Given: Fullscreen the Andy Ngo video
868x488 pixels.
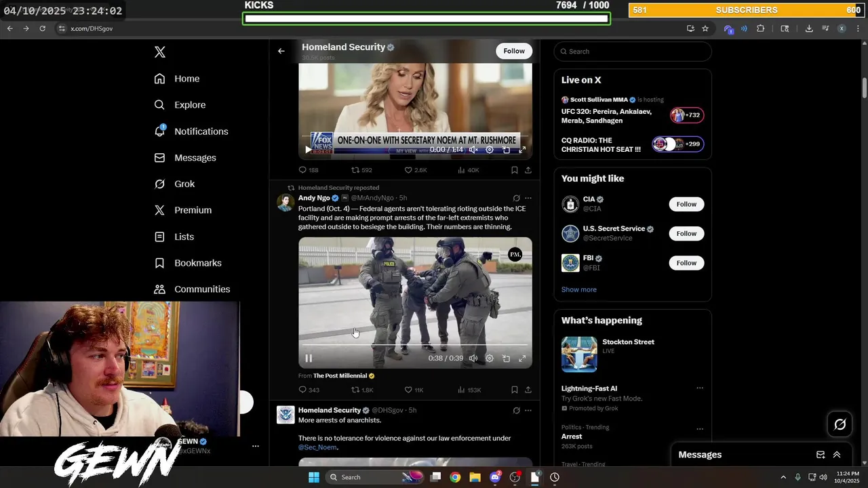Looking at the screenshot, I should tap(522, 359).
